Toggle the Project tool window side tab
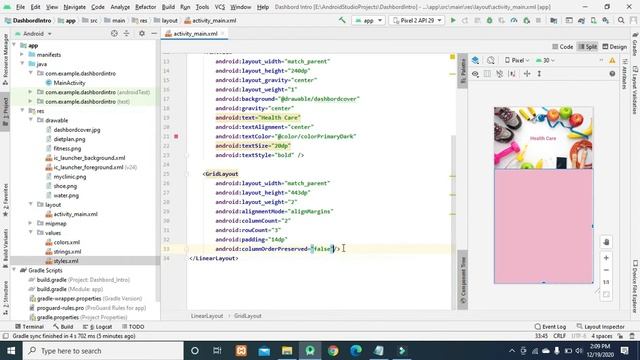The width and height of the screenshot is (640, 360). (x=5, y=112)
